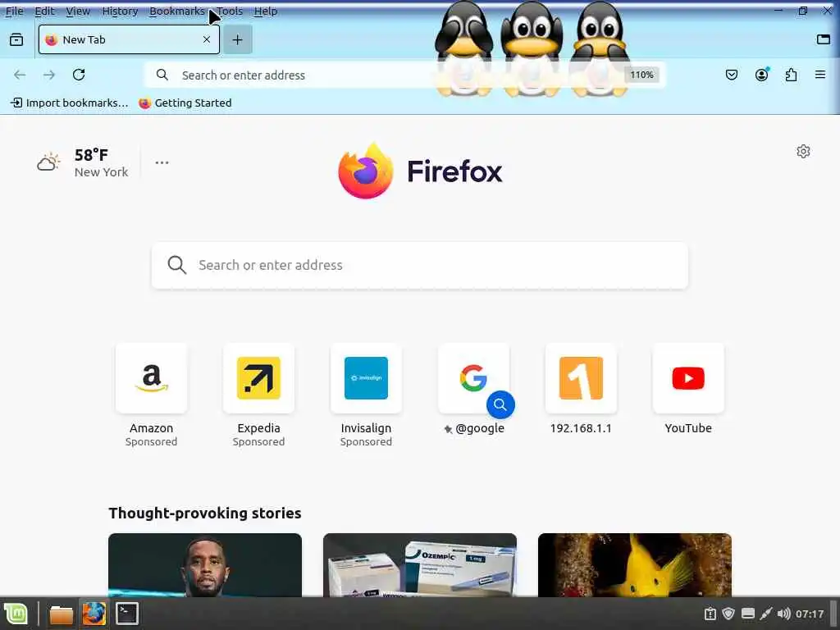
Task: Open the View menu
Action: coord(78,11)
